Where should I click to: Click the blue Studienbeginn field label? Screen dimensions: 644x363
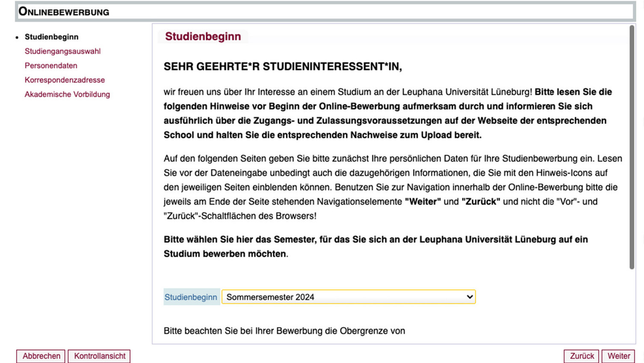(191, 297)
